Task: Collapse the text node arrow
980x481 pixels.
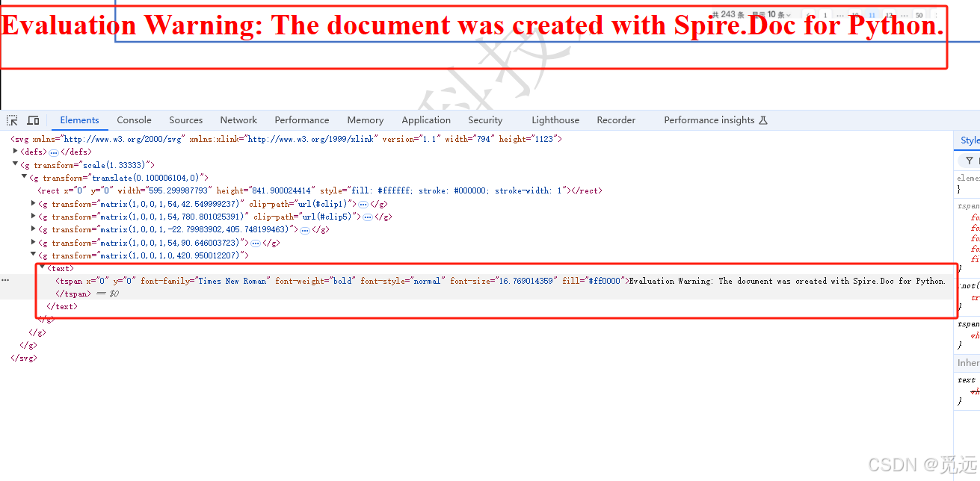Action: 42,267
